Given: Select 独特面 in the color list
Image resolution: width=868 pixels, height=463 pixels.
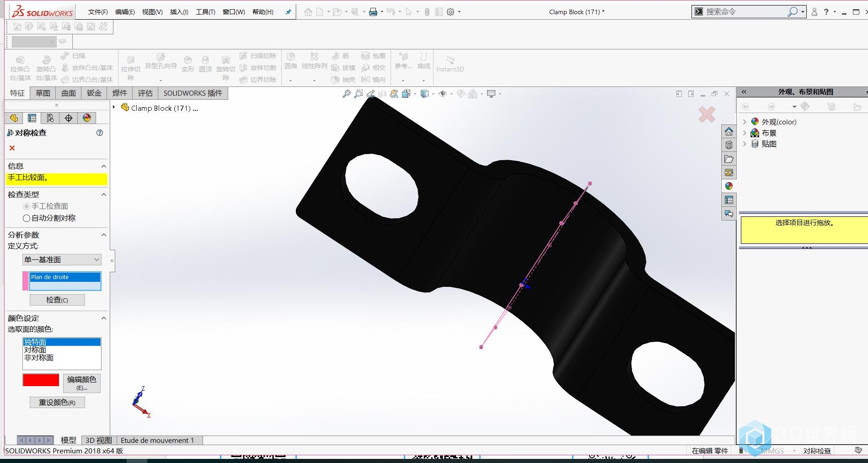Looking at the screenshot, I should pos(62,342).
